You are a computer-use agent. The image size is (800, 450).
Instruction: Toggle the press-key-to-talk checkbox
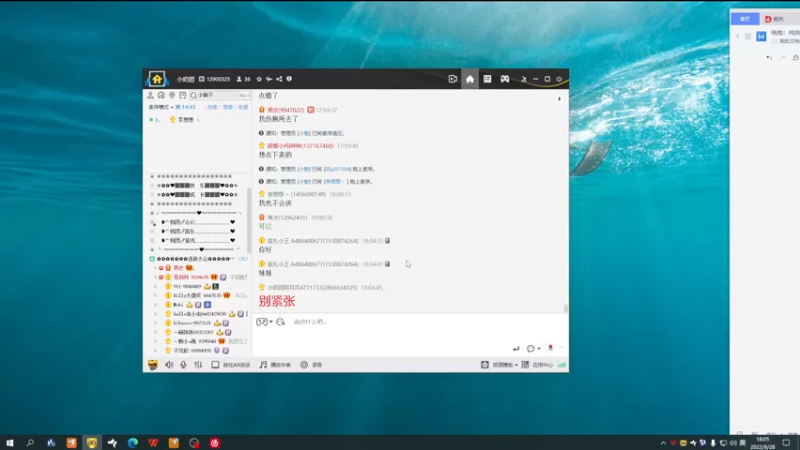(x=215, y=365)
